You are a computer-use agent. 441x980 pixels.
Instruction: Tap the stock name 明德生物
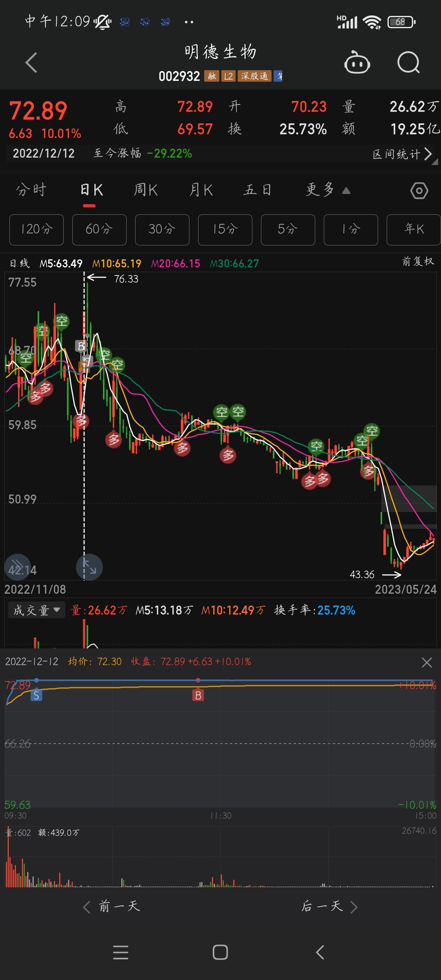(220, 52)
